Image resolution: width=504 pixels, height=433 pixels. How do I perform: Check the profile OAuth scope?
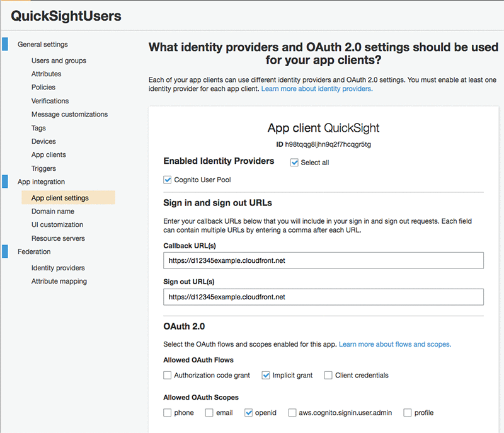(x=407, y=412)
